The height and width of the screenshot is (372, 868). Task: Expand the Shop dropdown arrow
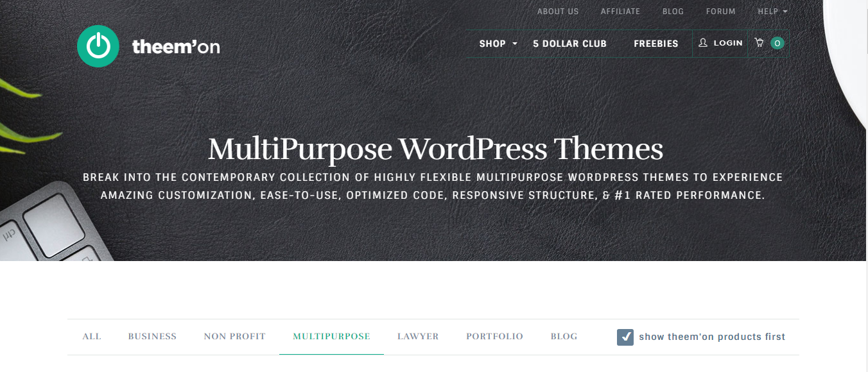[515, 44]
